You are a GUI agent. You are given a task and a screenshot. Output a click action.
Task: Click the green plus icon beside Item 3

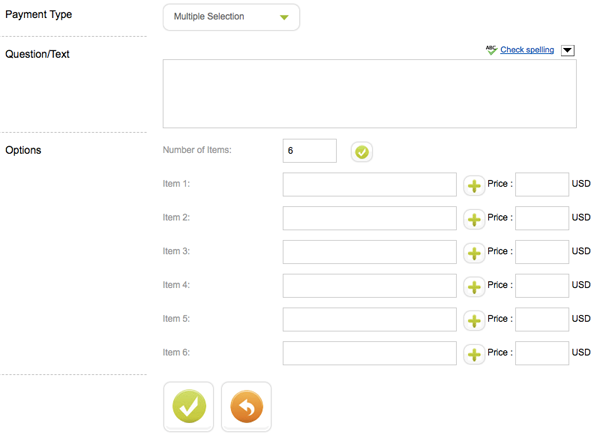[474, 253]
